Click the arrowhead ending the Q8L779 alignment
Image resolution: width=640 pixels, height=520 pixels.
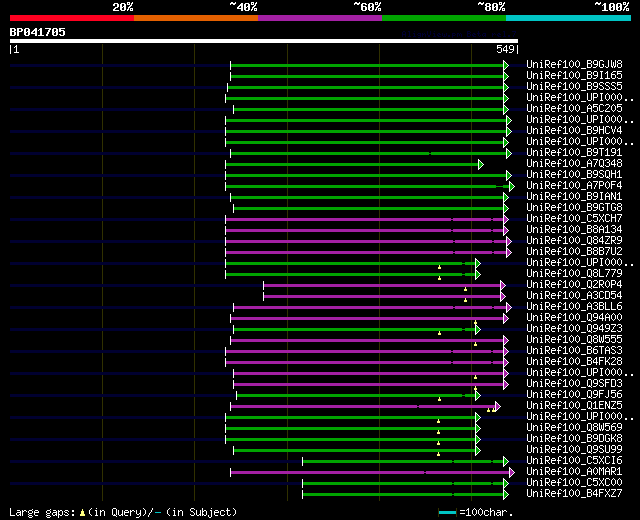478,275
